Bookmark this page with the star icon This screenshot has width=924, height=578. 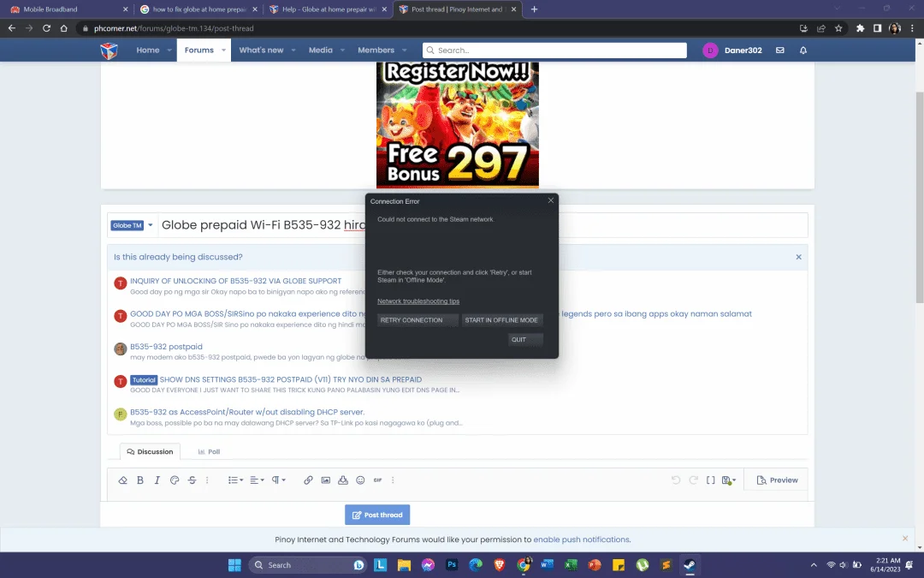[x=838, y=27]
